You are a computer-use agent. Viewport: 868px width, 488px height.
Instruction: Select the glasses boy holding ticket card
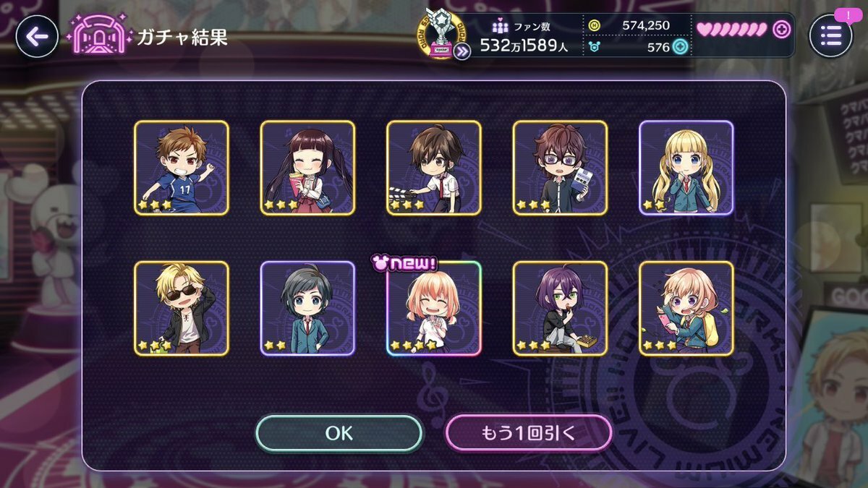(560, 168)
